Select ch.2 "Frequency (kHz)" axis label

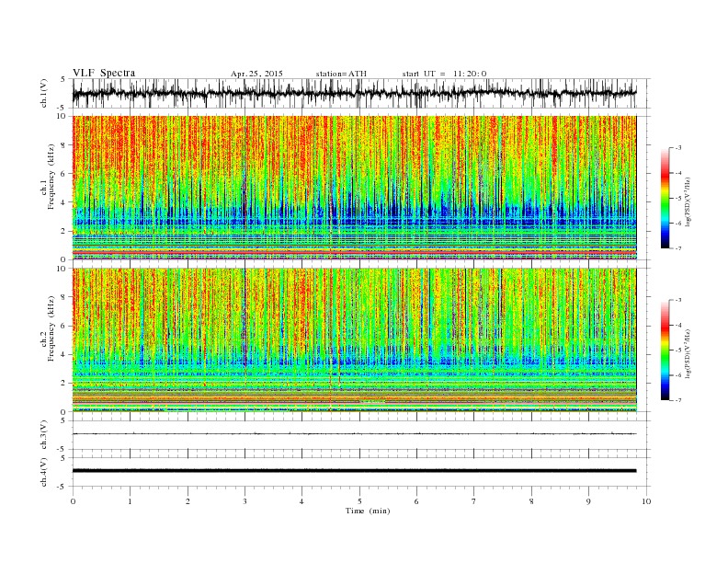pos(51,329)
